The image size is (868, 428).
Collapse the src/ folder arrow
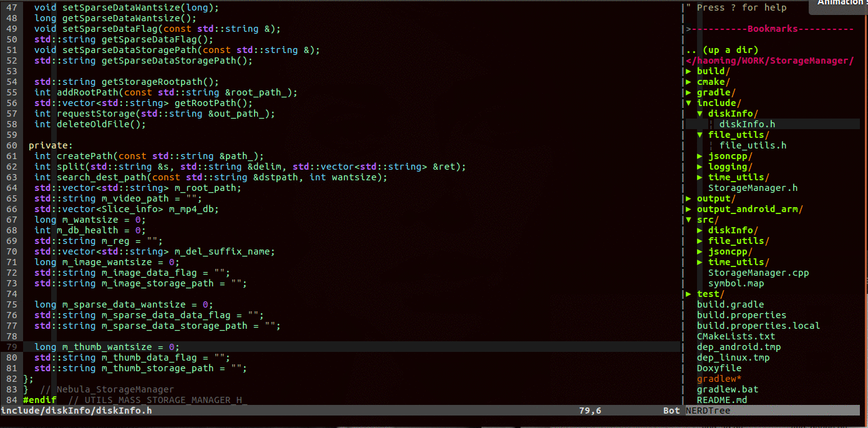coord(689,220)
